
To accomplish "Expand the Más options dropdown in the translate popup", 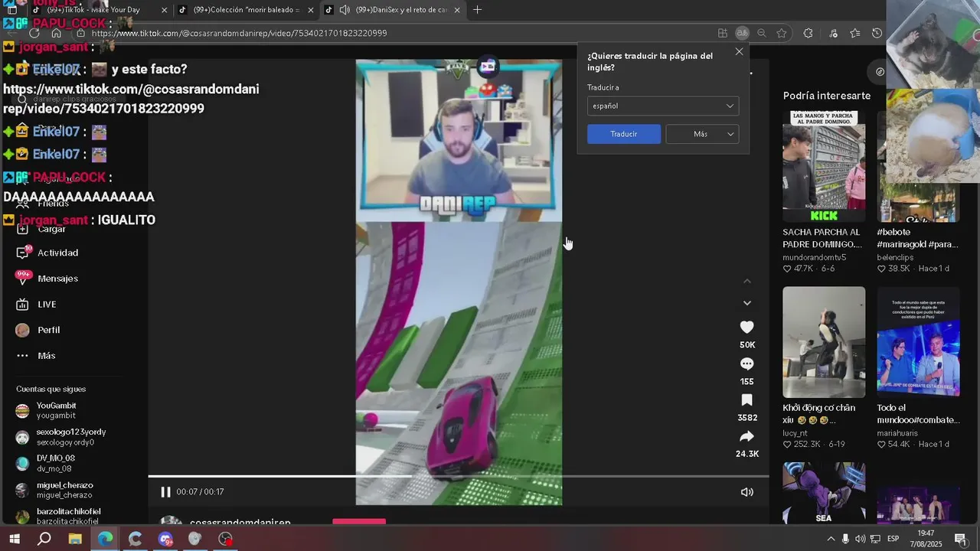I will 702,134.
